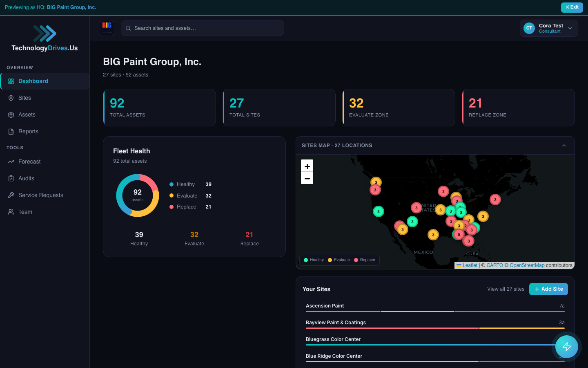Click the Sites location pin icon
This screenshot has width=588, height=368.
click(x=11, y=98)
